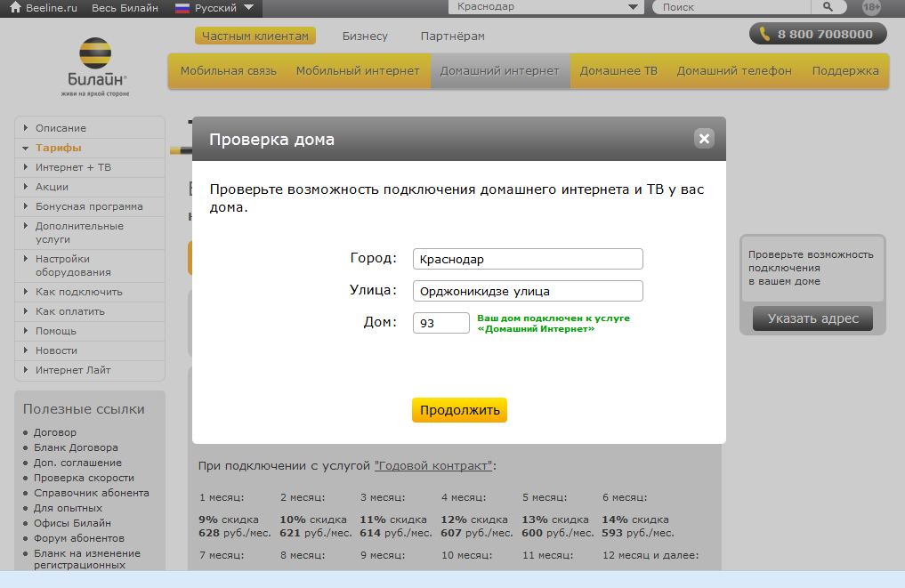Open the Бланк Договора link
The width and height of the screenshot is (905, 588).
coord(76,447)
